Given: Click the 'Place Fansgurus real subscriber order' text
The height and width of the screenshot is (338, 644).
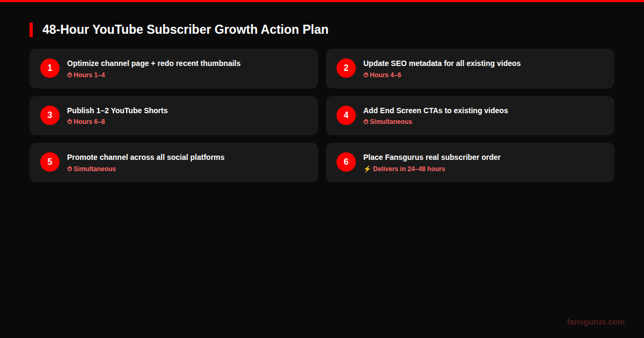Looking at the screenshot, I should 432,157.
